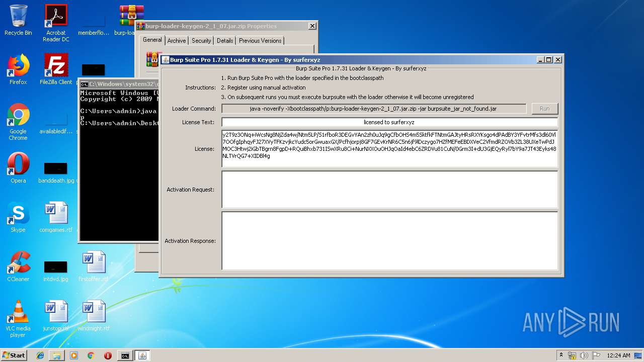Show hidden system tray icons

pyautogui.click(x=561, y=355)
